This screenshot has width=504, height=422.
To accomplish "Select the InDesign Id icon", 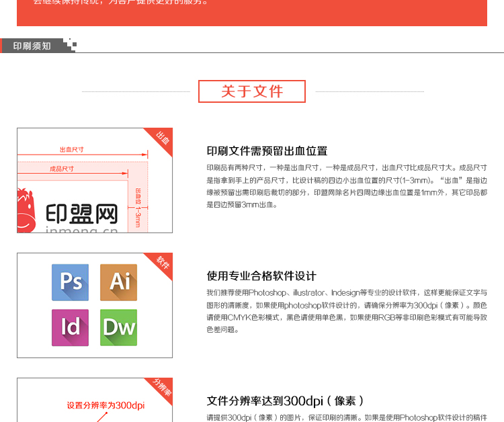I will [70, 327].
